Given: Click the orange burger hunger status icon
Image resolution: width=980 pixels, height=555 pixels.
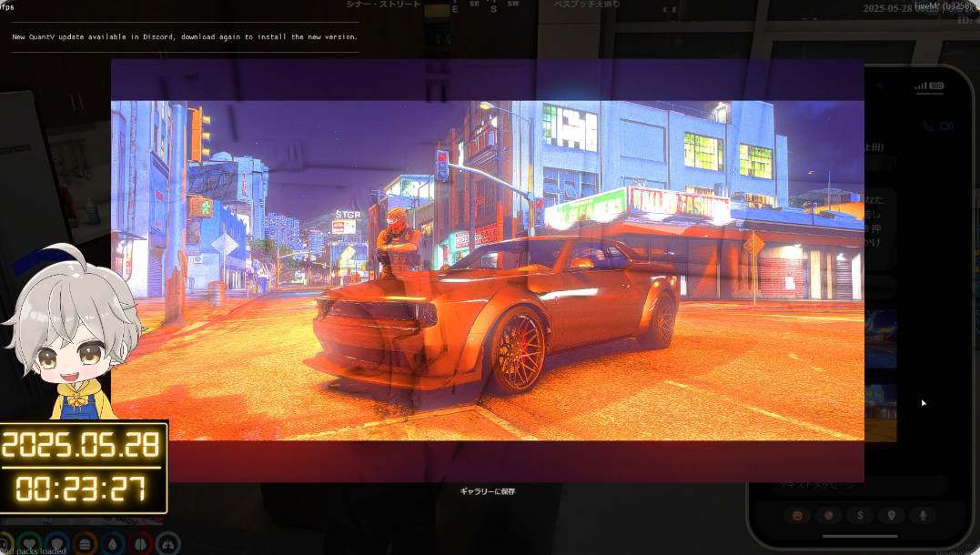Looking at the screenshot, I should pyautogui.click(x=85, y=544).
